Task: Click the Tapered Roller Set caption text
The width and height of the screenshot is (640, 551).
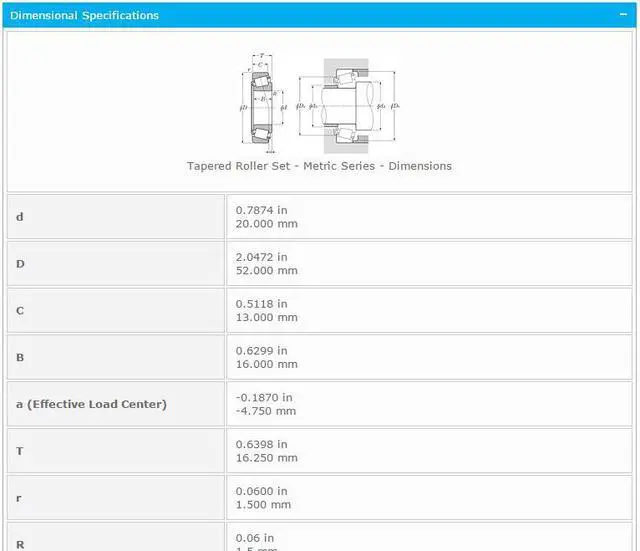Action: click(319, 166)
